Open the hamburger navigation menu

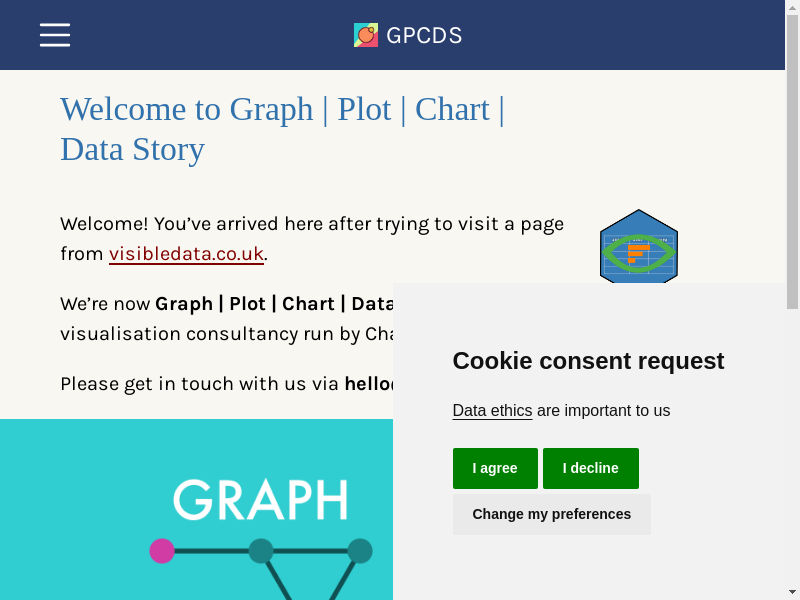point(55,35)
